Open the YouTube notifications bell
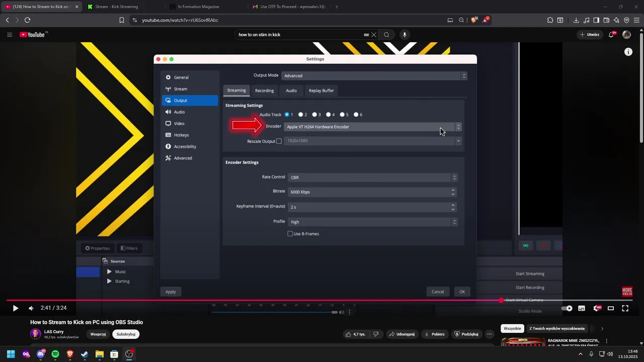The height and width of the screenshot is (362, 644). click(x=612, y=35)
